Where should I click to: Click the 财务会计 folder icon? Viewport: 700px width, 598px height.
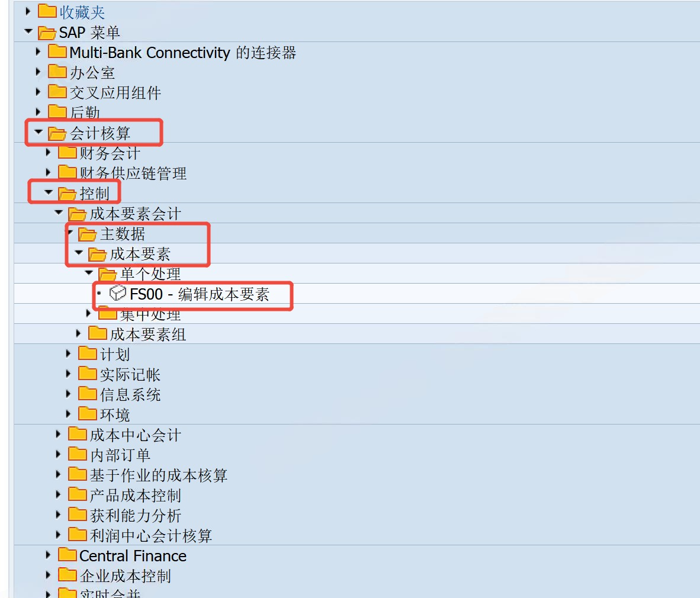pyautogui.click(x=68, y=153)
